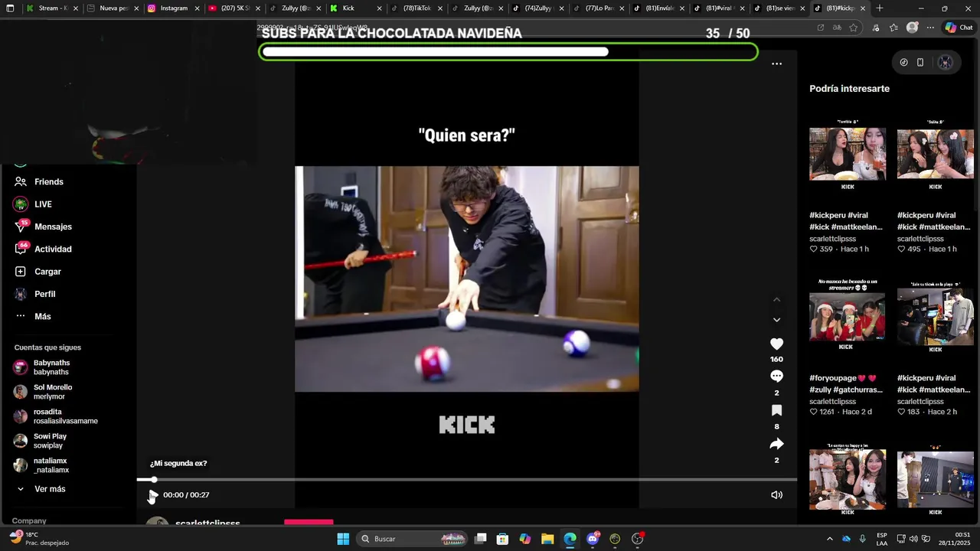Open video comments bubble icon

tap(776, 377)
